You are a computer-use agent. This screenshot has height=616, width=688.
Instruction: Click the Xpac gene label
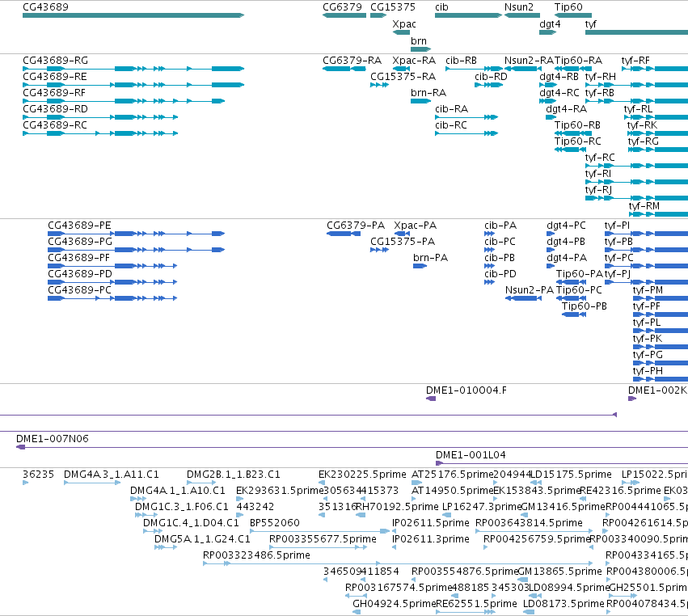click(x=404, y=24)
